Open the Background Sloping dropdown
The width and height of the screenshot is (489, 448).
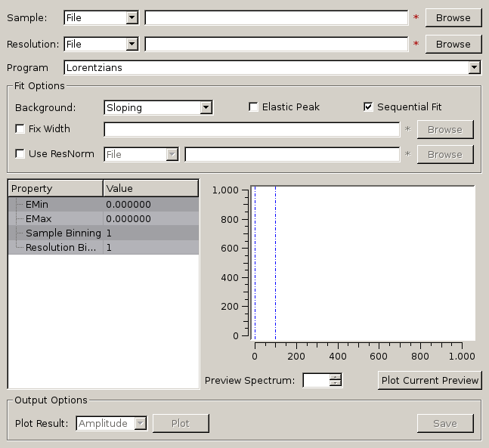(158, 108)
